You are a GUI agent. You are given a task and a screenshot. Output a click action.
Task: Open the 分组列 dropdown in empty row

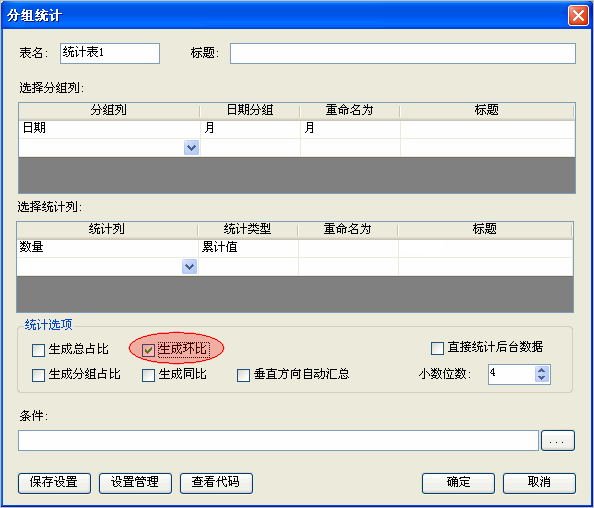click(191, 147)
